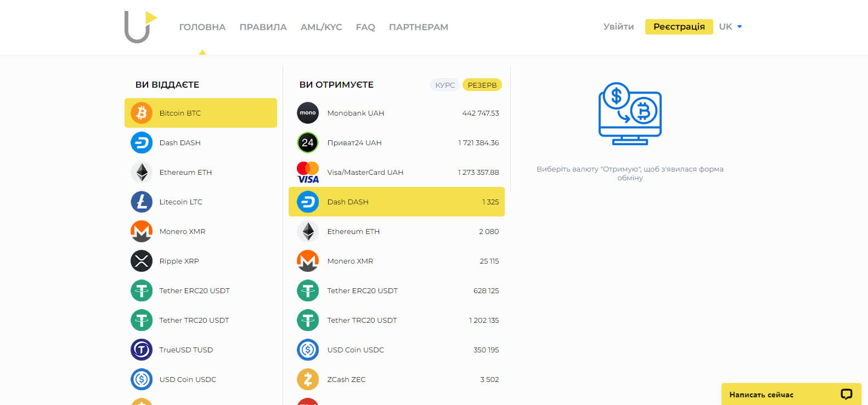868x405 pixels.
Task: Choose Tether TRC20 USDT in receive list
Action: [362, 320]
